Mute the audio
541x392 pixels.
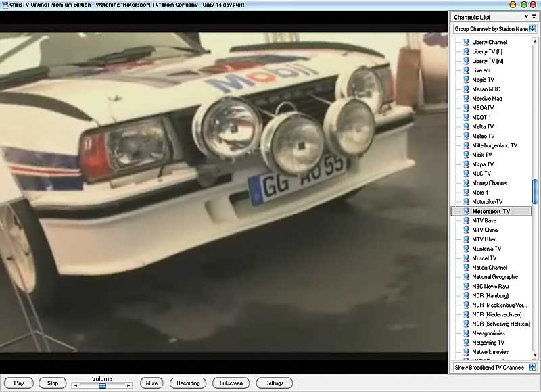tap(151, 383)
